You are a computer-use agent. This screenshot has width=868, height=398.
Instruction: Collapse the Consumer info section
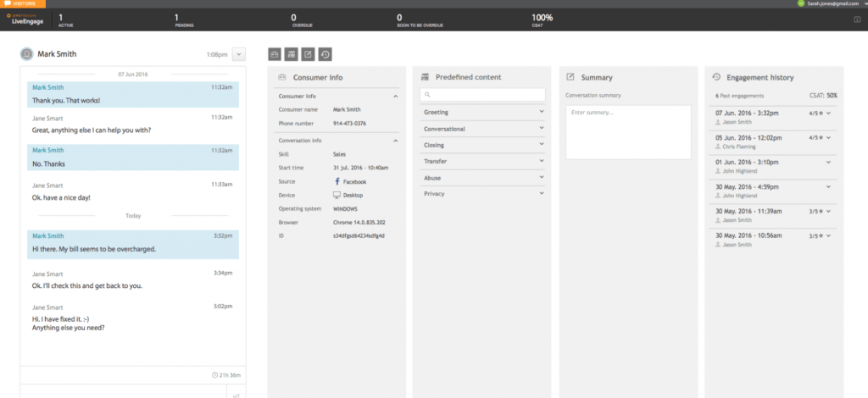pyautogui.click(x=396, y=97)
